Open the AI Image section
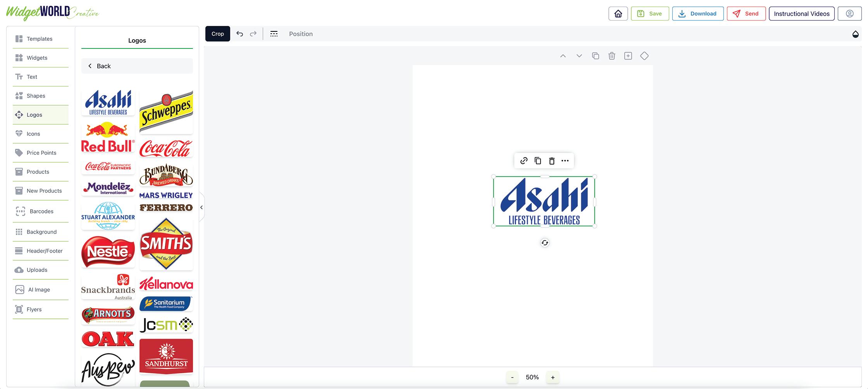The width and height of the screenshot is (868, 389). tap(41, 289)
